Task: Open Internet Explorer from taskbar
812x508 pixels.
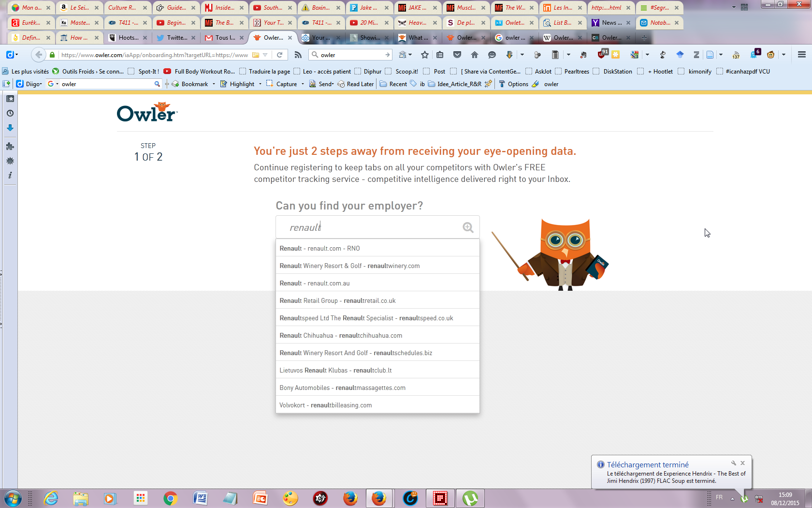Action: [51, 498]
